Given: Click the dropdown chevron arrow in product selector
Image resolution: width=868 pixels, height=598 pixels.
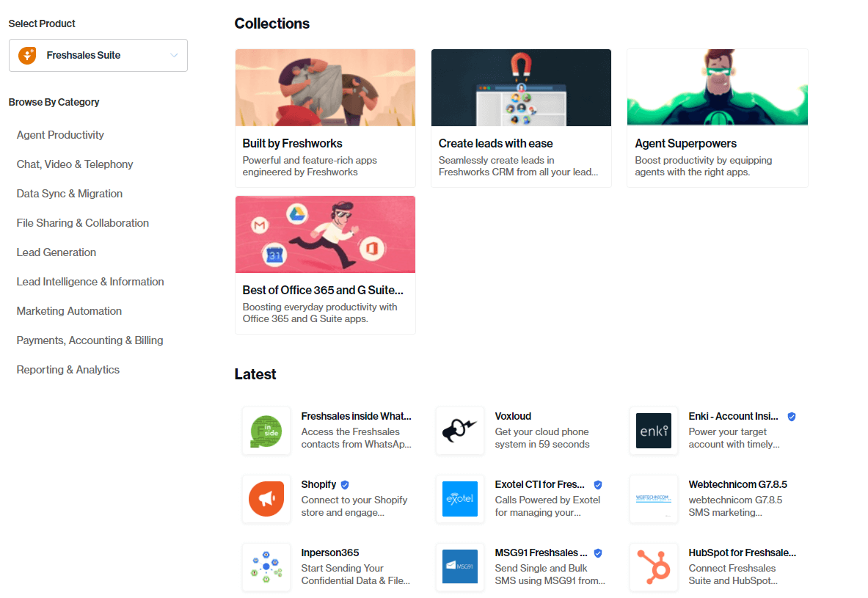Looking at the screenshot, I should (174, 55).
